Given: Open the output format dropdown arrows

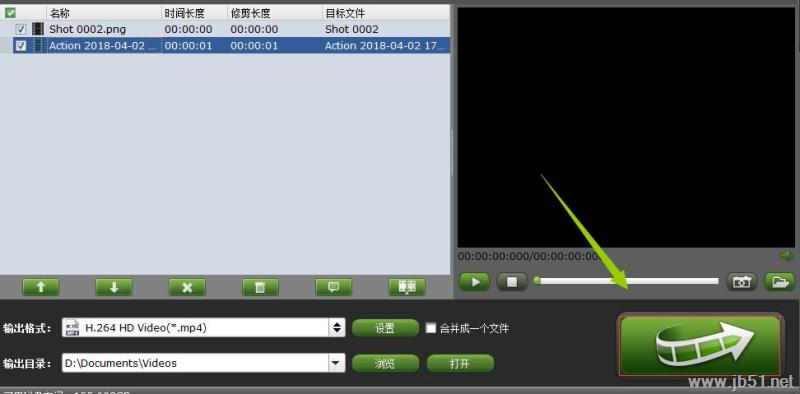Looking at the screenshot, I should (336, 328).
